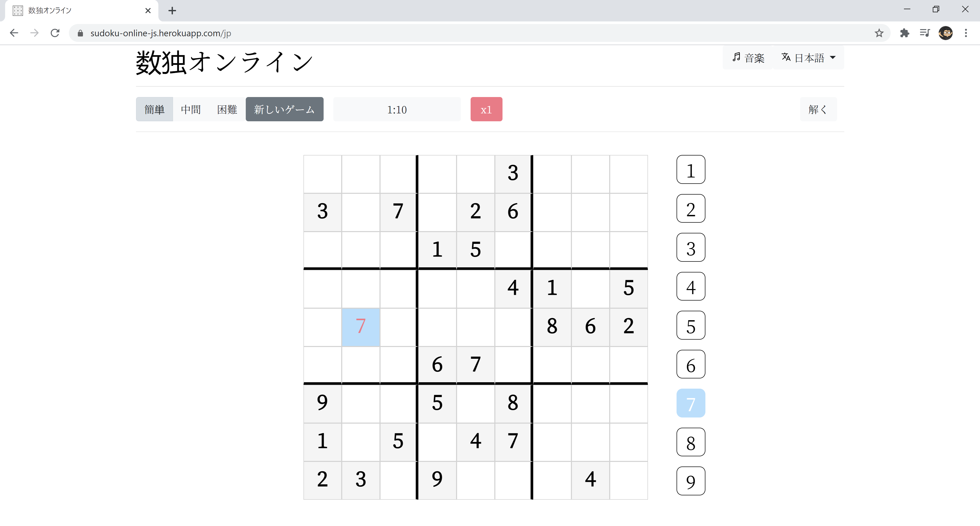
Task: Start a 新しいゲーム
Action: pos(285,110)
